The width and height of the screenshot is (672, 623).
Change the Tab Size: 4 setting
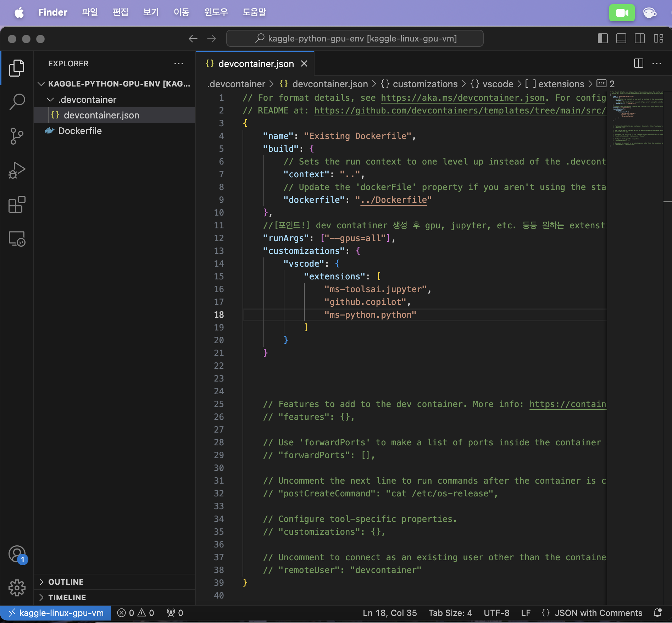tap(450, 613)
